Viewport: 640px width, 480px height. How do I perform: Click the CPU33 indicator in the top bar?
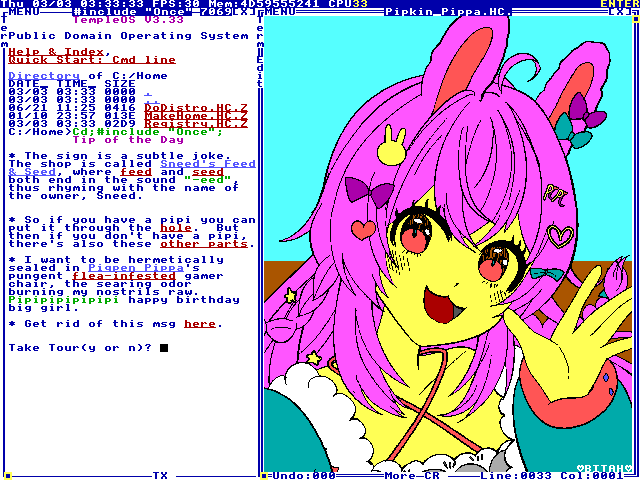(348, 4)
